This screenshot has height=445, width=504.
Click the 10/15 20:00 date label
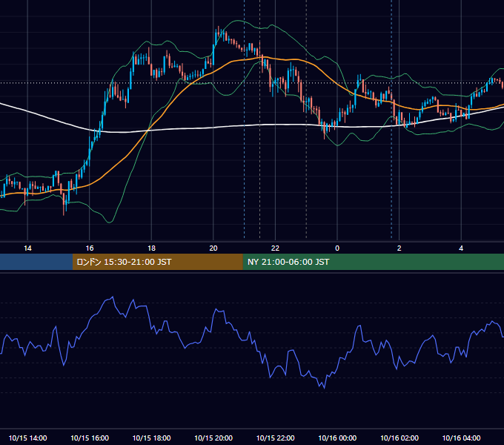[x=213, y=438]
